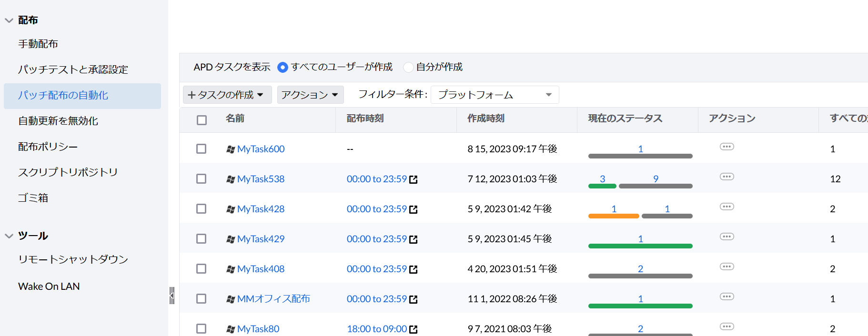The image size is (868, 336).
Task: Click the Windows icon next to MyTask428
Action: tap(231, 209)
